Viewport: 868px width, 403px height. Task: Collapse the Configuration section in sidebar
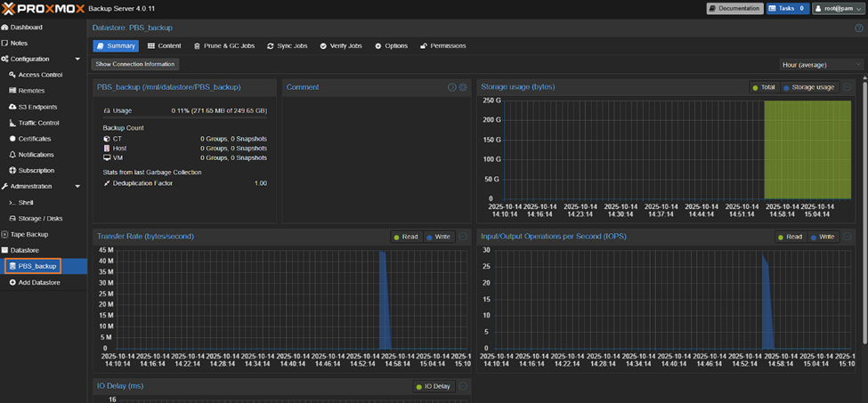pyautogui.click(x=77, y=59)
